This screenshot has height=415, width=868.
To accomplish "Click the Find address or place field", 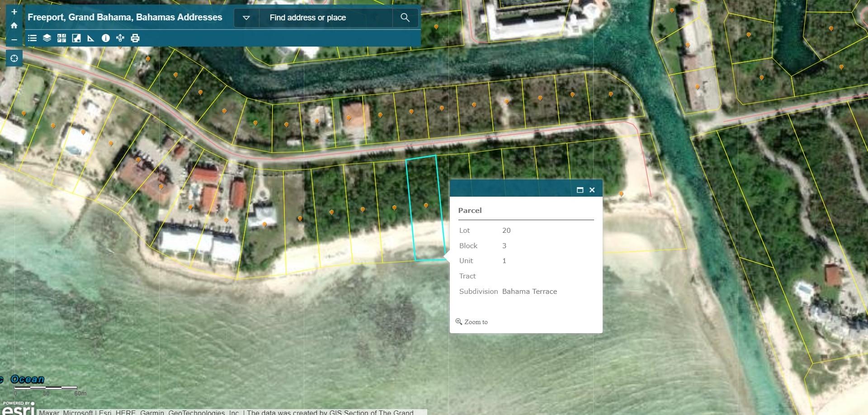I will pos(325,18).
